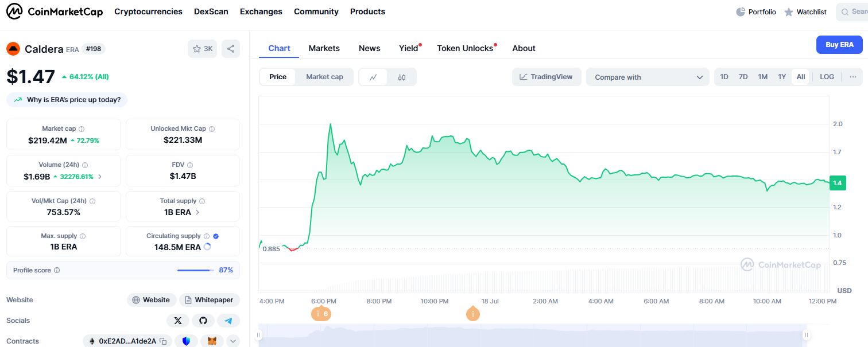The width and height of the screenshot is (868, 347).
Task: Click the right range slider handle
Action: 806,335
